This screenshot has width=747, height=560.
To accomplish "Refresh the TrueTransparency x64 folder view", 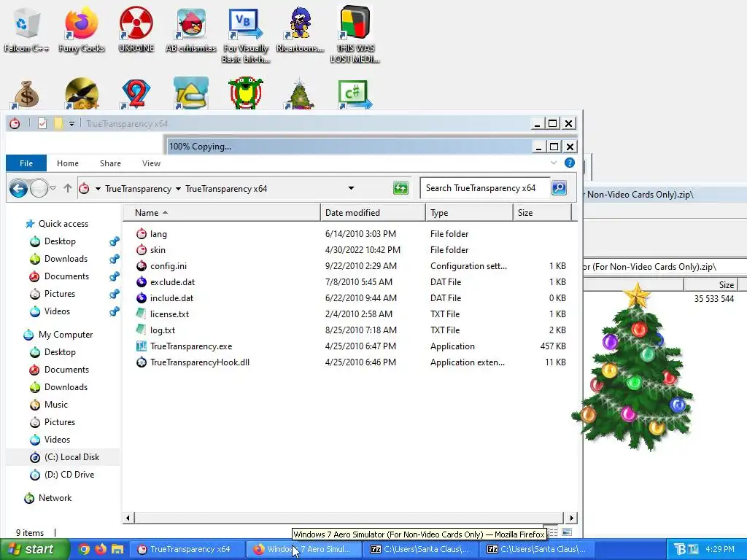I will tap(400, 188).
